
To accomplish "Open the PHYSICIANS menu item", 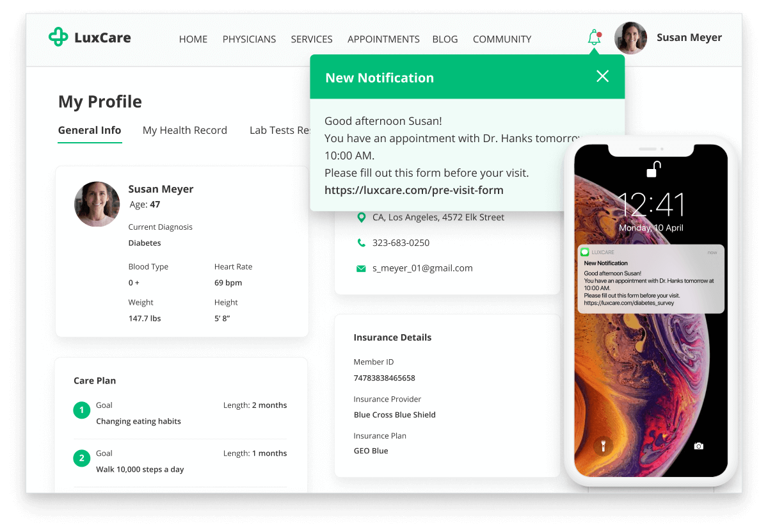I will click(249, 39).
